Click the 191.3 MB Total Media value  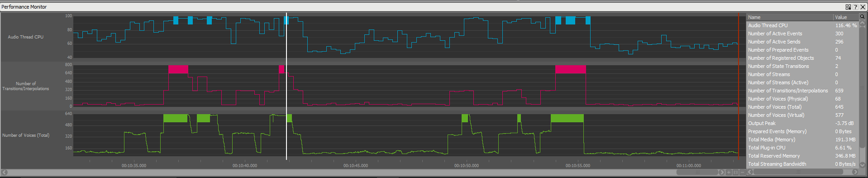click(845, 140)
